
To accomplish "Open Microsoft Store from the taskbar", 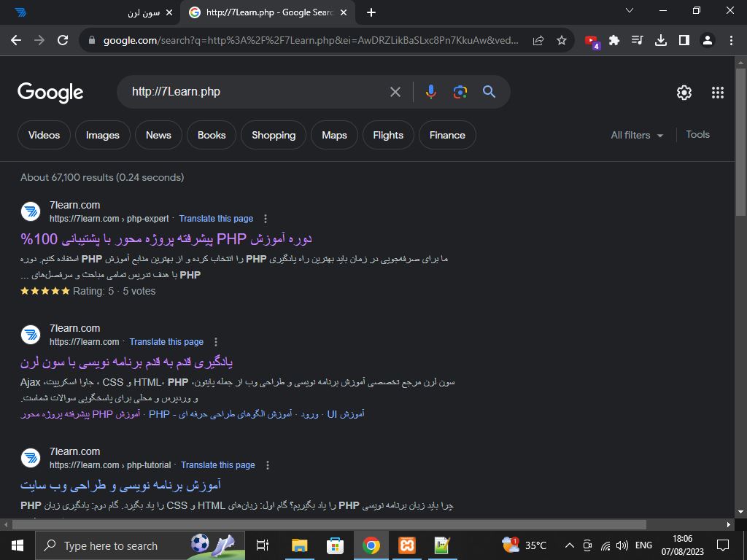I will click(x=336, y=545).
